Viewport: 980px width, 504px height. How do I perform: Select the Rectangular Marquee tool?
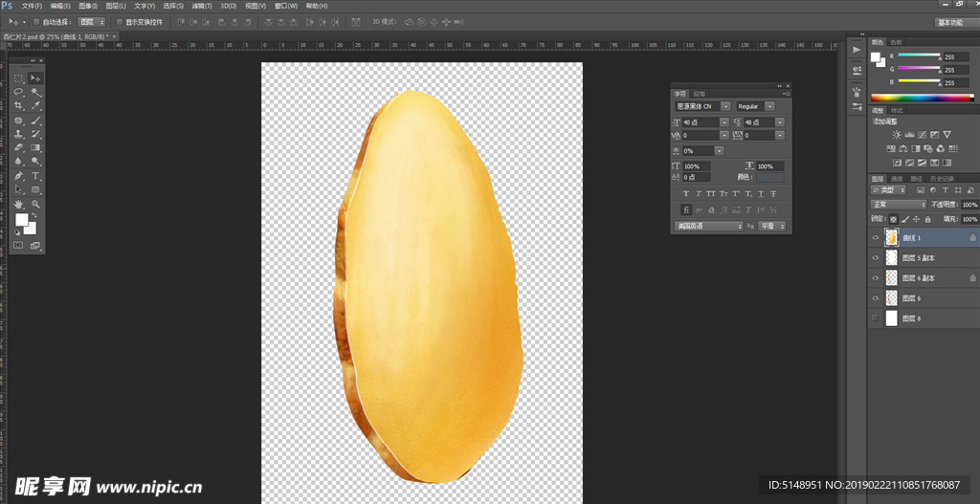19,78
